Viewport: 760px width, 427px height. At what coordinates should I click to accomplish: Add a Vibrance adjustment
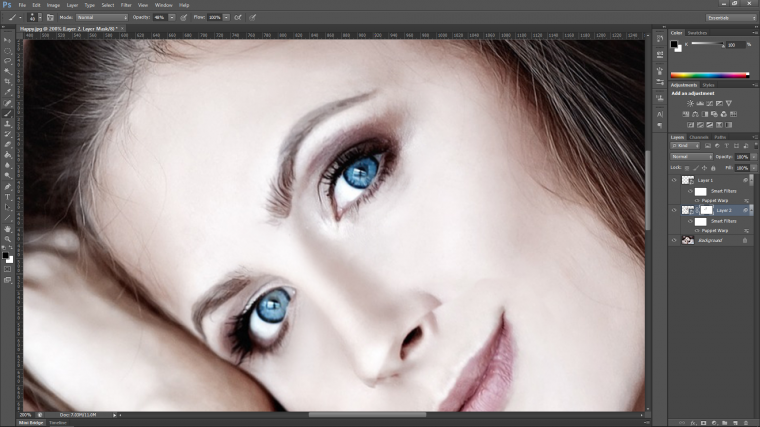[x=728, y=103]
